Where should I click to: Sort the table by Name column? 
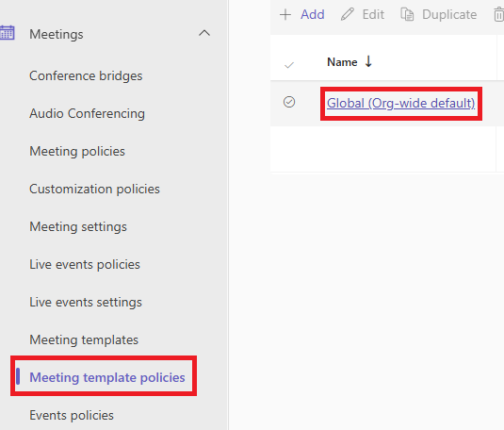pos(342,62)
